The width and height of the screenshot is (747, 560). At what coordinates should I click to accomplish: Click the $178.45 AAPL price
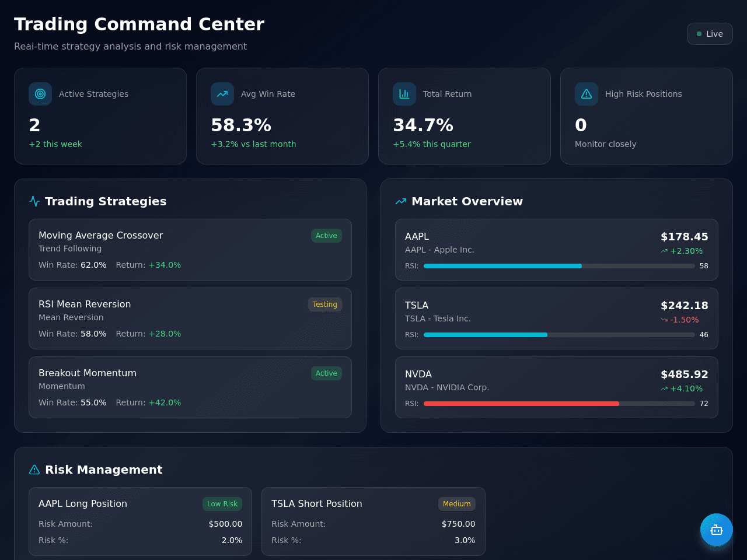pyautogui.click(x=685, y=237)
